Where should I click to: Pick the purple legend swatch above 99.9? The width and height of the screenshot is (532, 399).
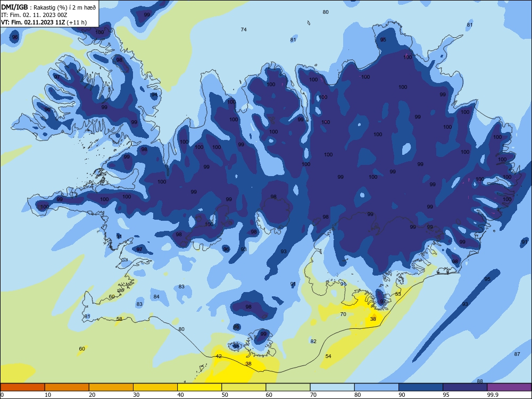click(x=509, y=387)
